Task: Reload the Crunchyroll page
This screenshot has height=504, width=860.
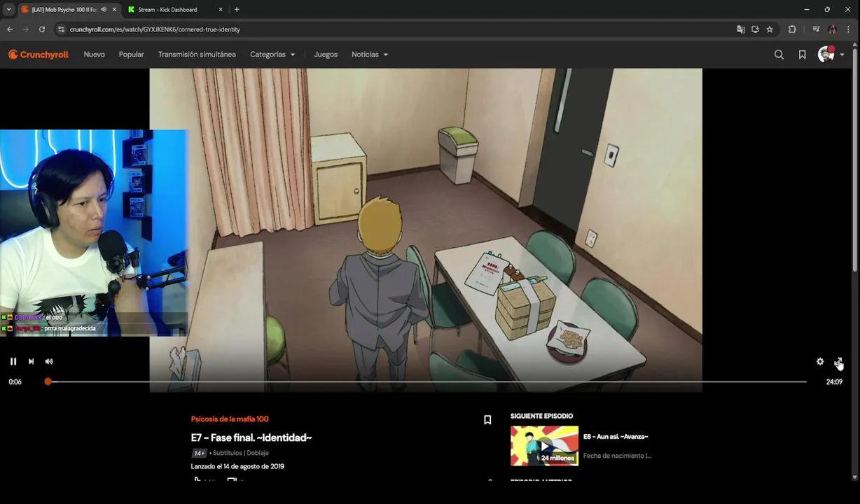Action: [x=42, y=29]
